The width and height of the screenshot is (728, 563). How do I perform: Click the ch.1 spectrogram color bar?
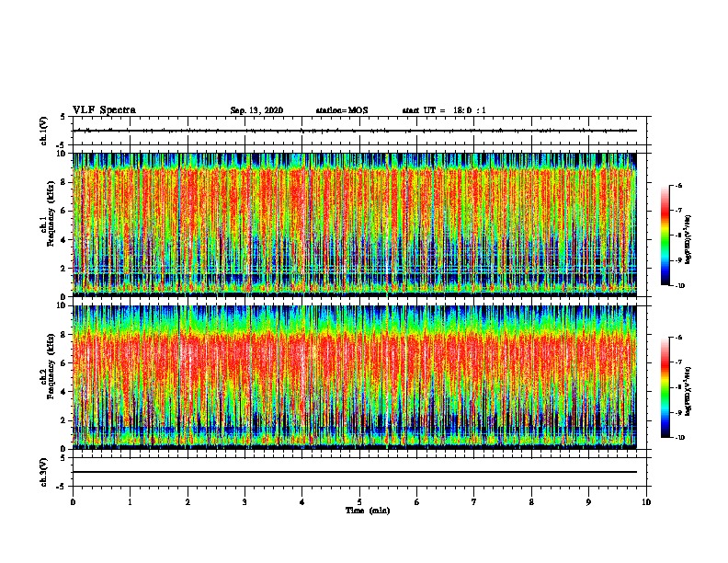coord(665,236)
